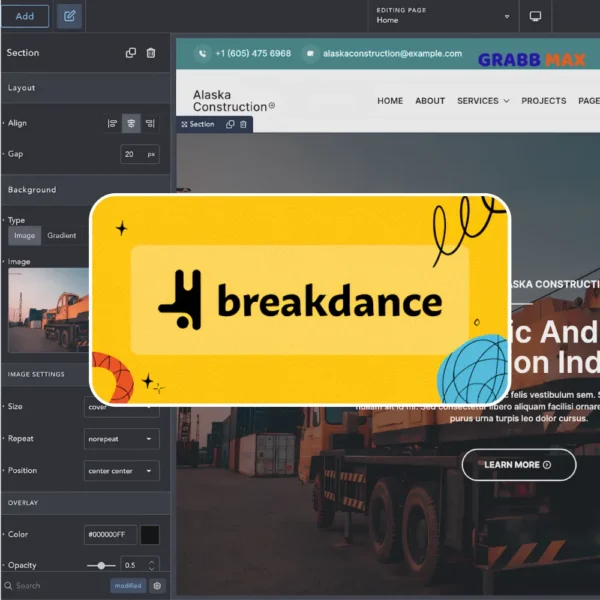
Task: Switch the background Type to the Image tab
Action: pyautogui.click(x=25, y=236)
